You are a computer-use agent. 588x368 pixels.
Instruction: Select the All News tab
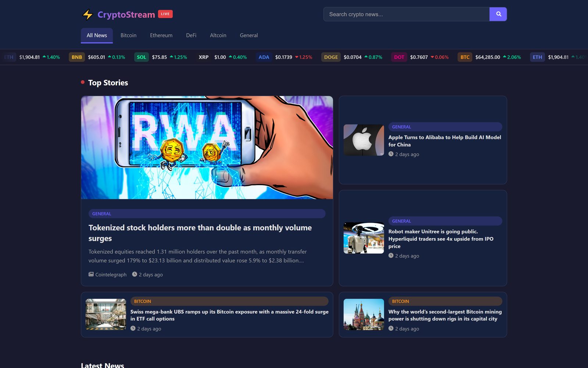tap(97, 35)
